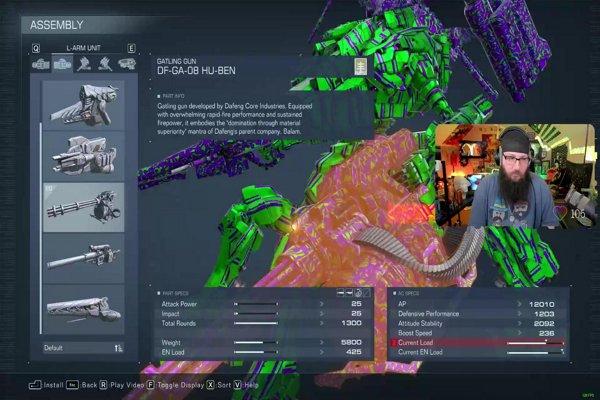Click the PART INFO section label

point(171,96)
